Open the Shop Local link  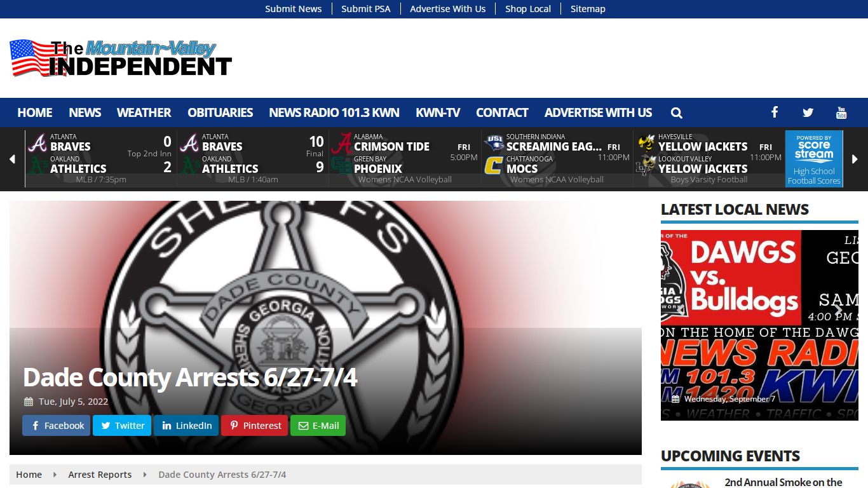(528, 9)
